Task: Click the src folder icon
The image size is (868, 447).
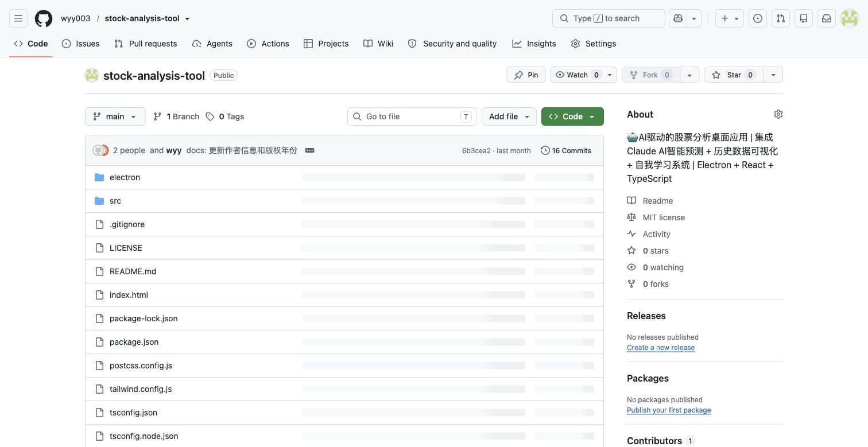Action: [99, 201]
